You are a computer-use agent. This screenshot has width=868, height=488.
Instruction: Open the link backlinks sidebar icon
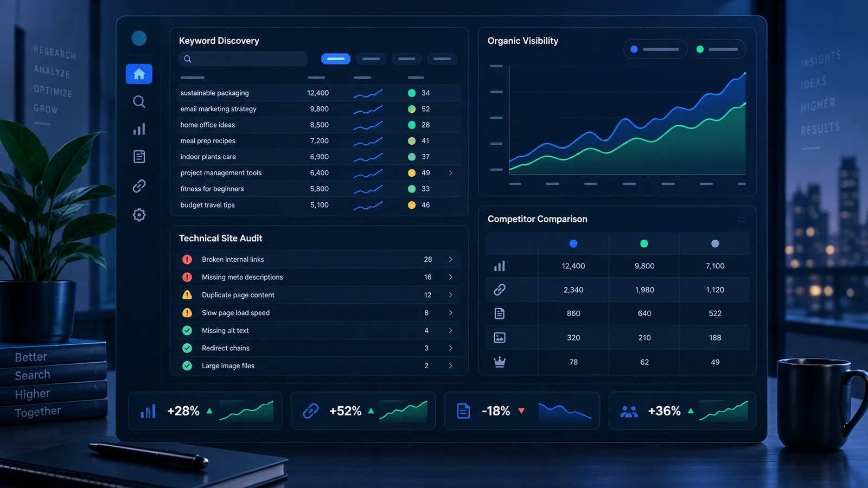tap(139, 186)
